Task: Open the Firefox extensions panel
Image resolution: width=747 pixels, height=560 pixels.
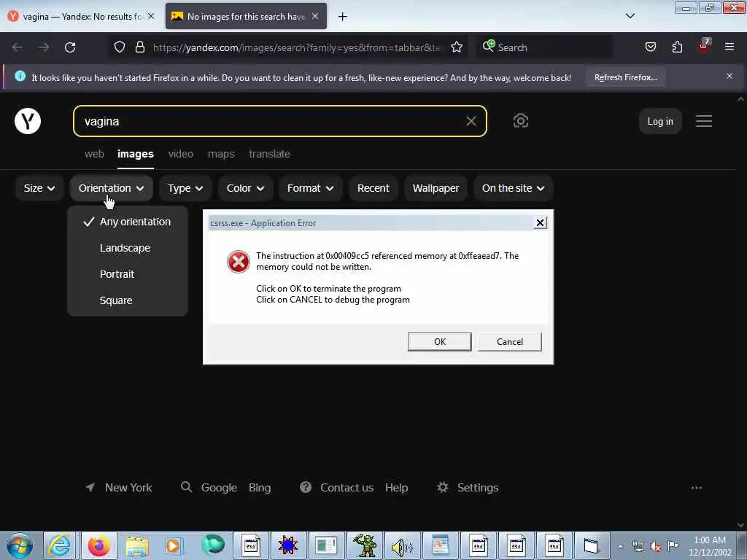Action: point(677,47)
